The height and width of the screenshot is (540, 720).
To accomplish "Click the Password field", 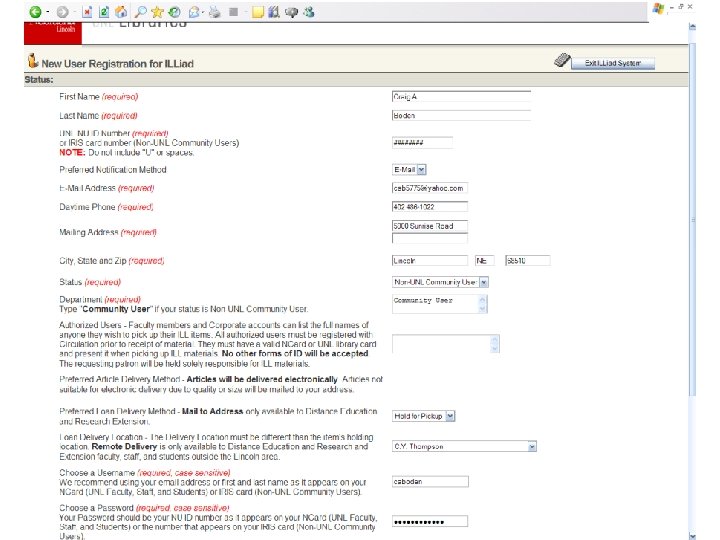I will pos(430,521).
